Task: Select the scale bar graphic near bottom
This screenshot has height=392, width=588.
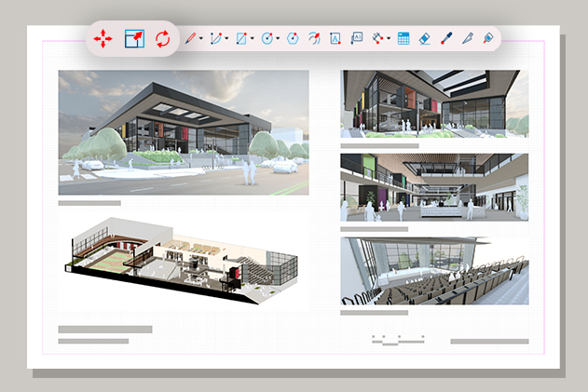Action: [398, 340]
